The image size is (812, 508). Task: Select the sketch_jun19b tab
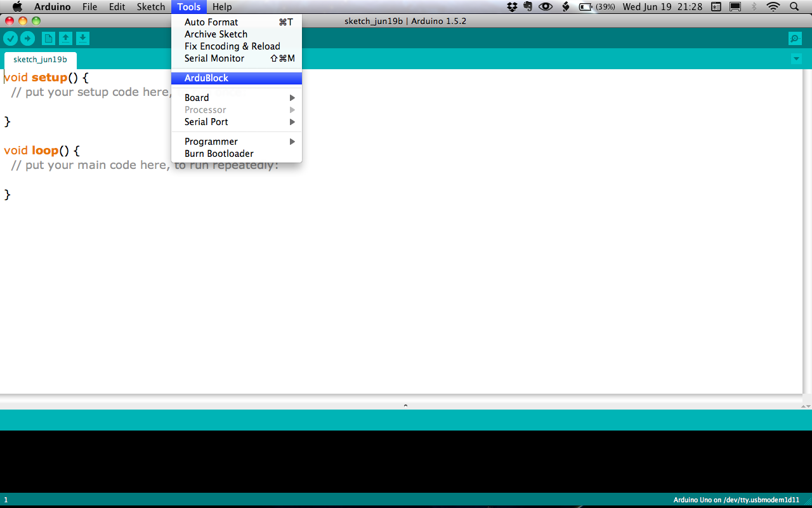(41, 60)
